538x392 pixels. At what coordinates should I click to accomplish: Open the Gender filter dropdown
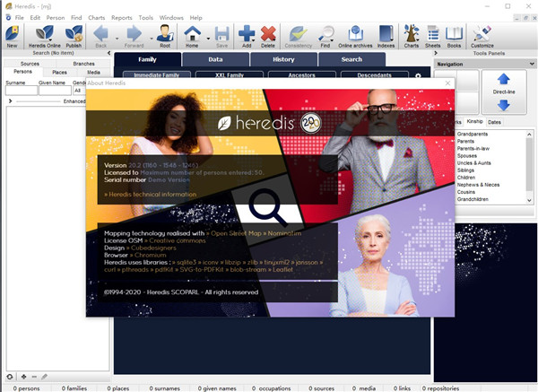point(78,90)
